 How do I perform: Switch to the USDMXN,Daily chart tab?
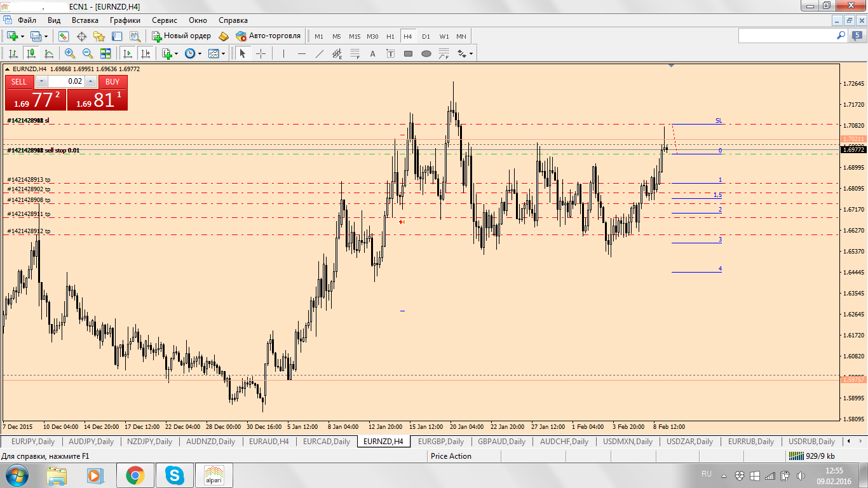tap(628, 441)
